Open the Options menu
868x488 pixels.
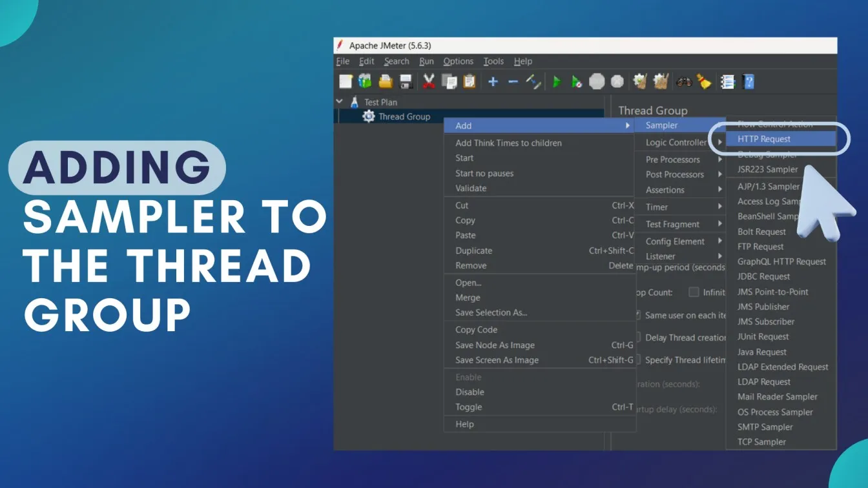point(459,61)
